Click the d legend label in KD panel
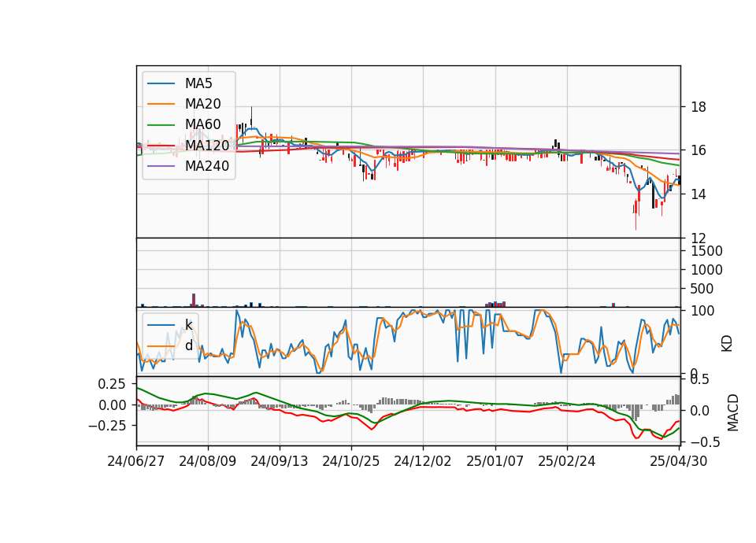This screenshot has width=756, height=543. pos(189,345)
